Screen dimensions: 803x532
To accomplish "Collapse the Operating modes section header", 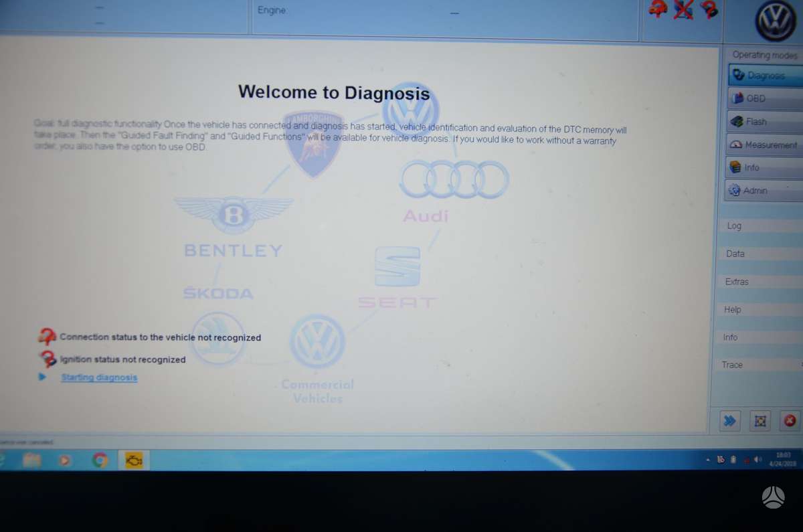I will point(764,55).
